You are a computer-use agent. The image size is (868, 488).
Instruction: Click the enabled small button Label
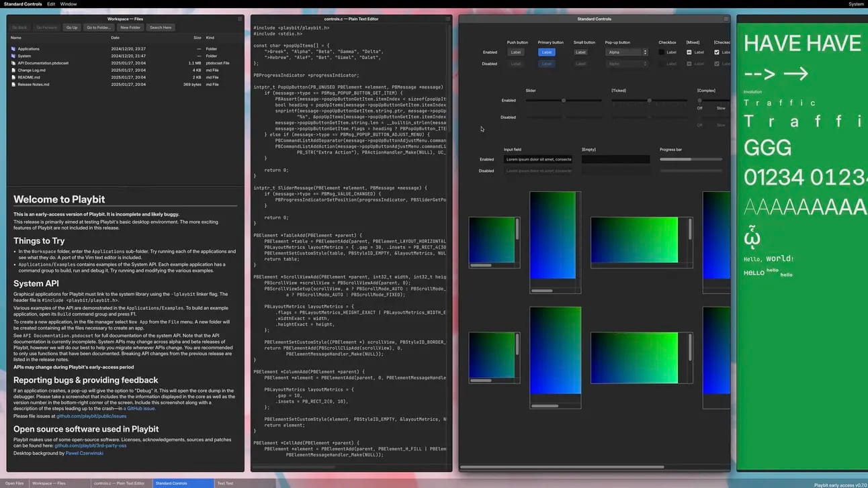(x=580, y=52)
